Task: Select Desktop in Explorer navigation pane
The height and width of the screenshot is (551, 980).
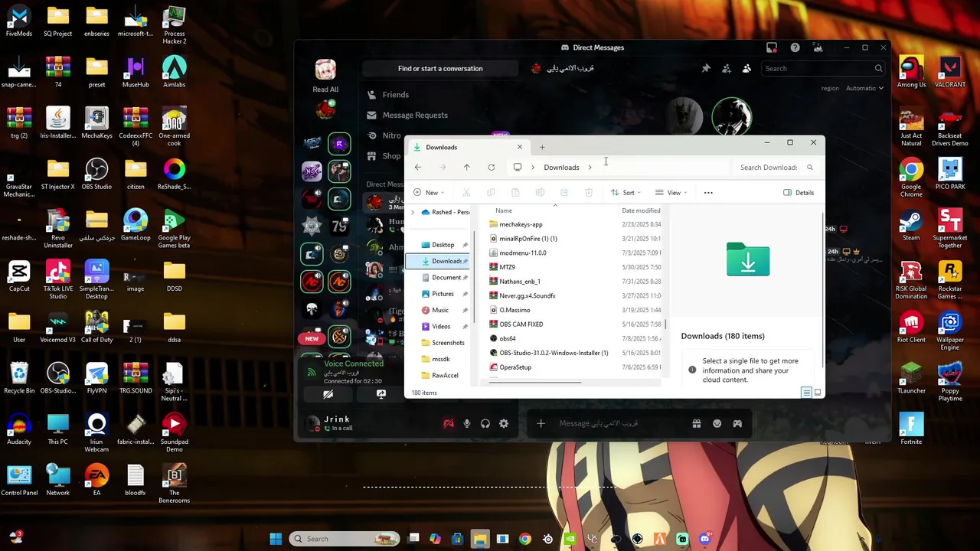Action: point(443,245)
